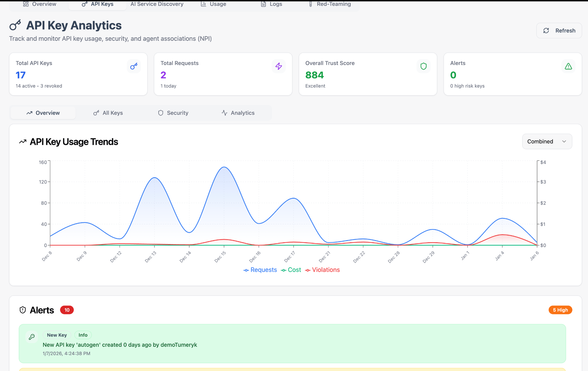Click the Info tag in alert

pos(83,335)
